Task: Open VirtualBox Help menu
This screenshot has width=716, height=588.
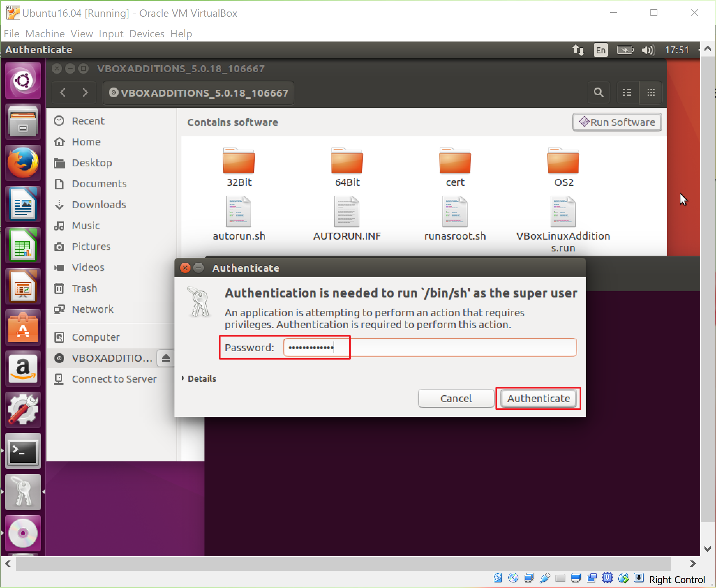Action: 181,34
